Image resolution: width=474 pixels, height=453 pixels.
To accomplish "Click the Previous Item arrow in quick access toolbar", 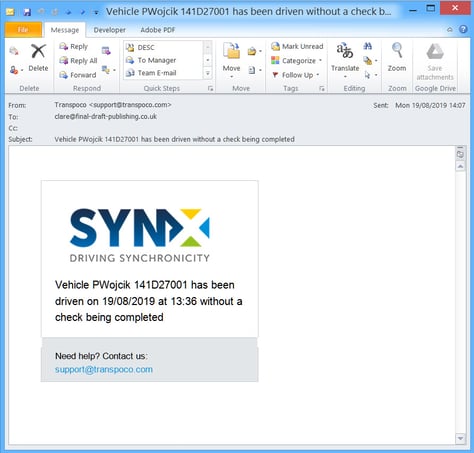I will tap(69, 12).
